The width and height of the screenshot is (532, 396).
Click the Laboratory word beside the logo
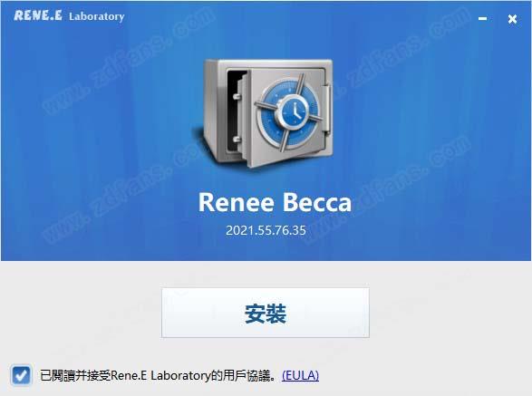[97, 16]
